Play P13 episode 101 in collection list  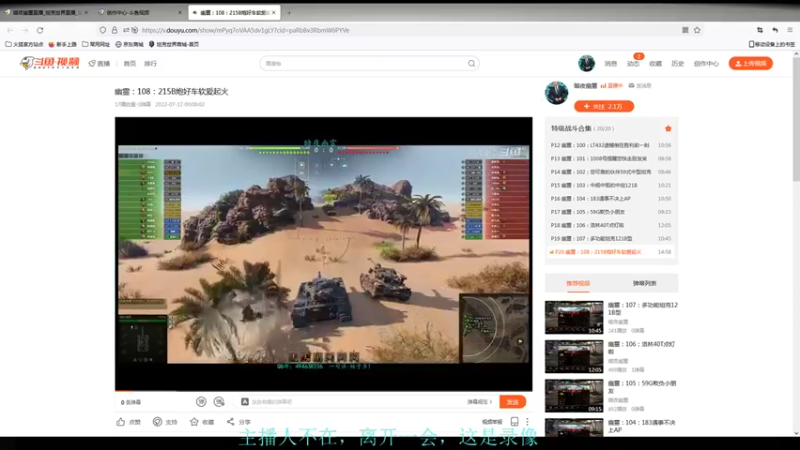[611, 159]
